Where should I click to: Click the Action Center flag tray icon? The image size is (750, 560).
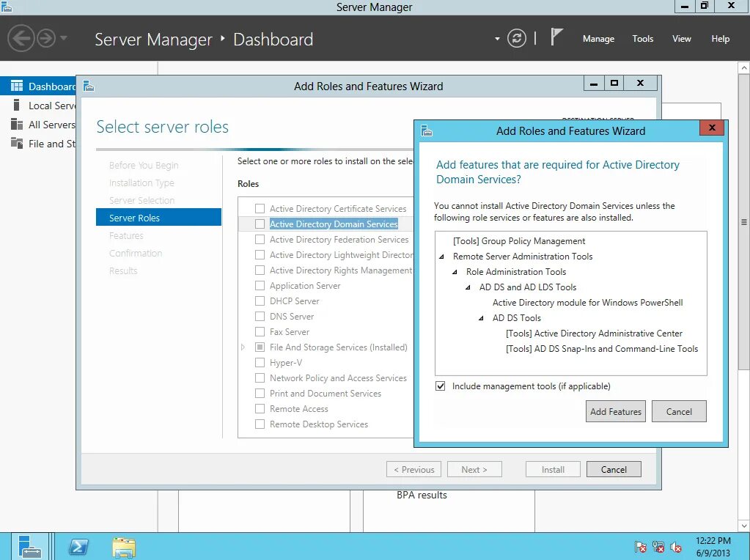641,547
